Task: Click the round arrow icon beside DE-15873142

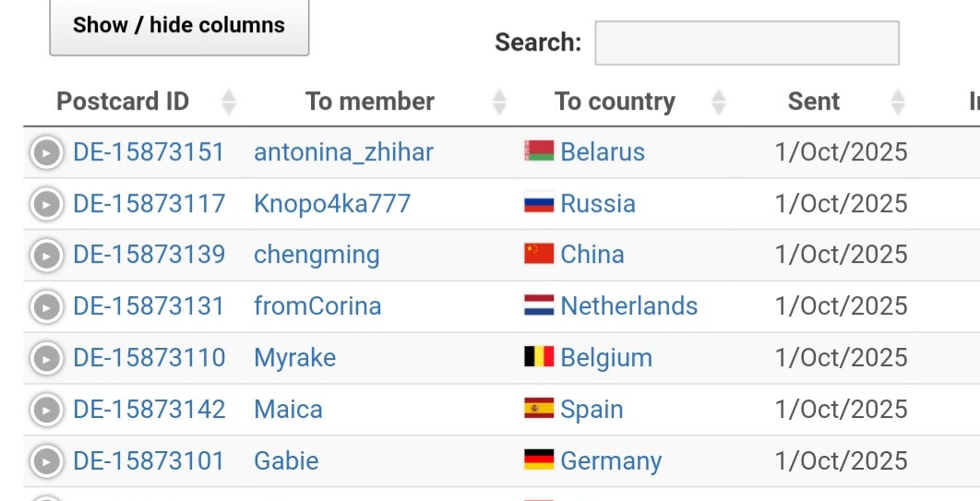Action: coord(46,411)
